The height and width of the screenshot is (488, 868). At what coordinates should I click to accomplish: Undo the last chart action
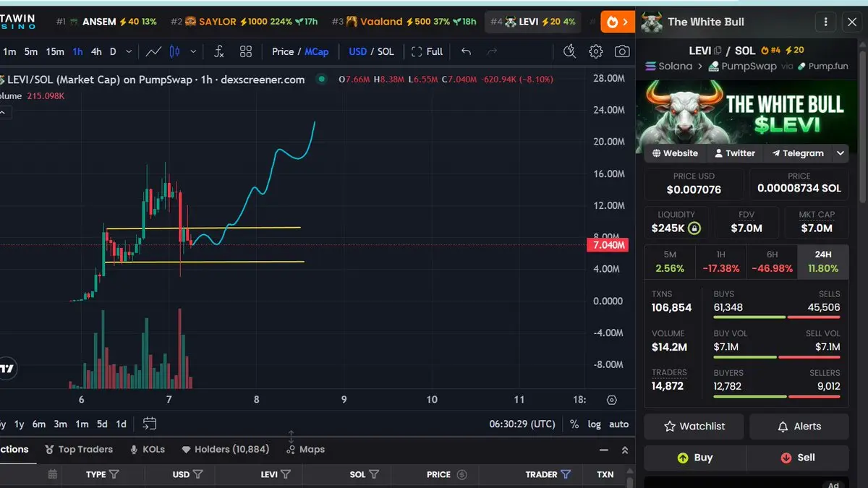tap(466, 51)
